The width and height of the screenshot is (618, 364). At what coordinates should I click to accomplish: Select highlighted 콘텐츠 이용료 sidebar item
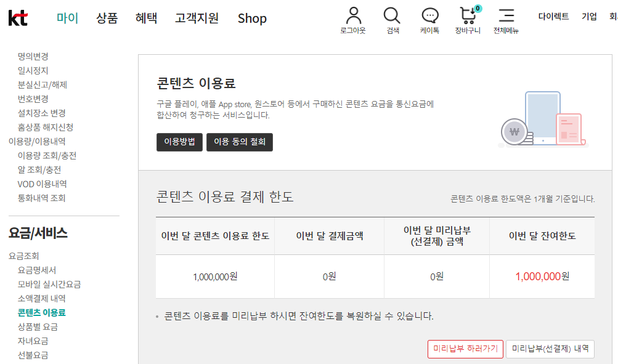41,313
